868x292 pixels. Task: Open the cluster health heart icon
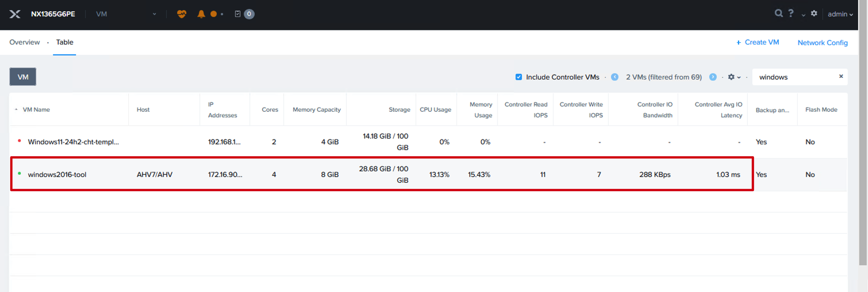coord(182,14)
